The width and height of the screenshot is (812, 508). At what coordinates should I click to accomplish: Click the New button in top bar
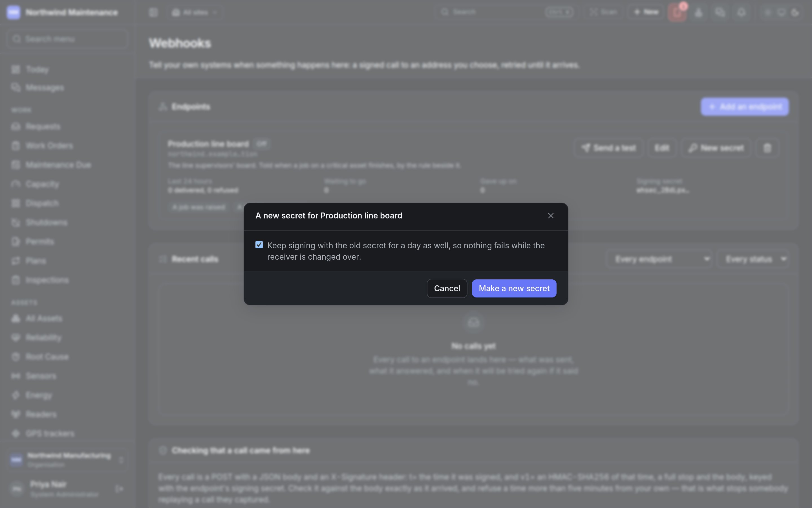[646, 12]
